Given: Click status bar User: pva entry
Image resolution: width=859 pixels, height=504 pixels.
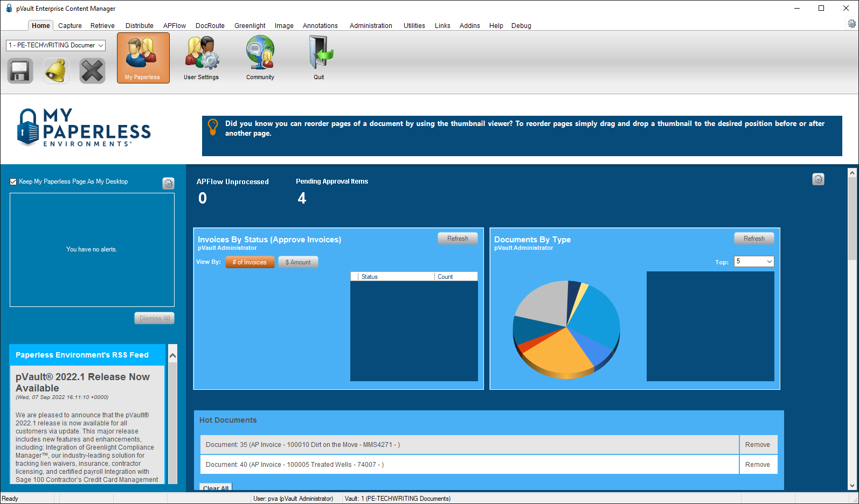Looking at the screenshot, I should [293, 499].
